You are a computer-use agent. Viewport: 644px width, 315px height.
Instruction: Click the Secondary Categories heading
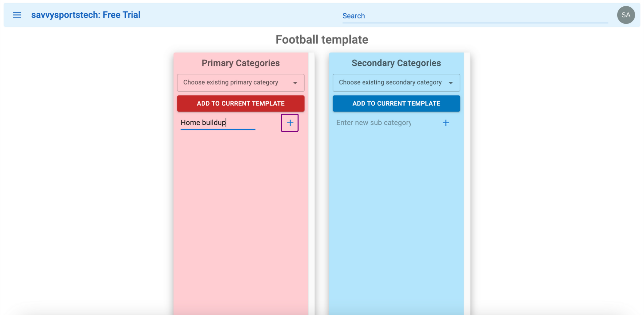point(396,63)
